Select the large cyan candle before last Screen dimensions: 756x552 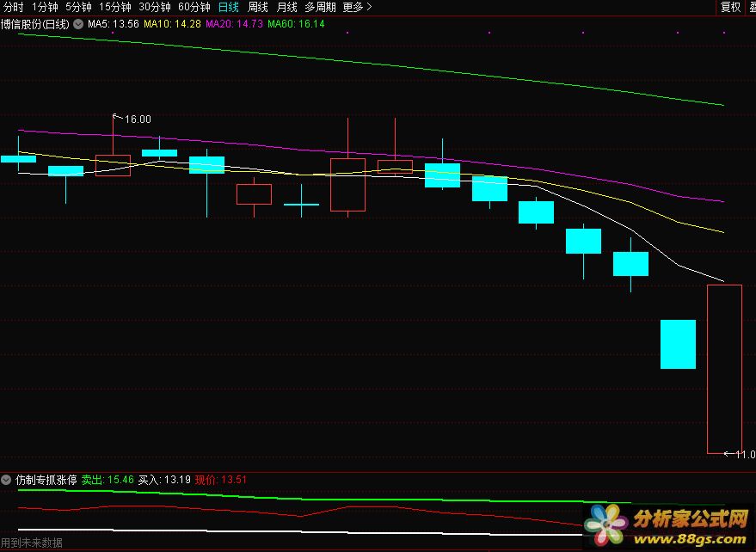pos(678,344)
